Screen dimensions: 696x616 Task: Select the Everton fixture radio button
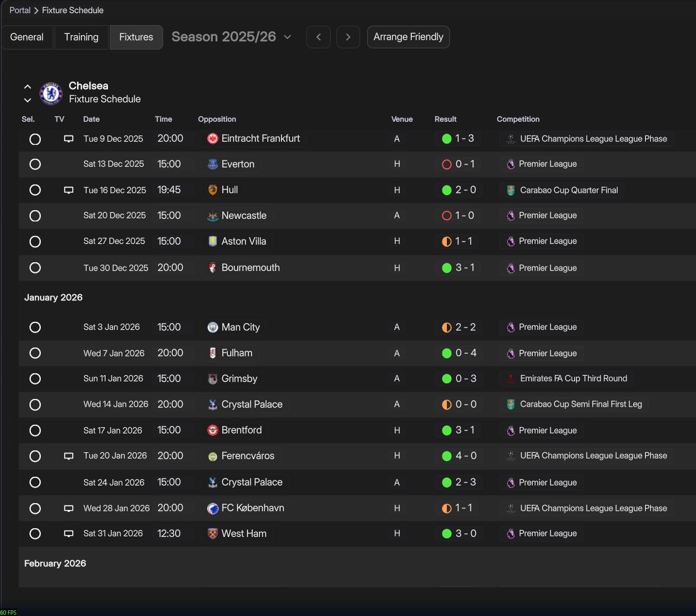[35, 164]
